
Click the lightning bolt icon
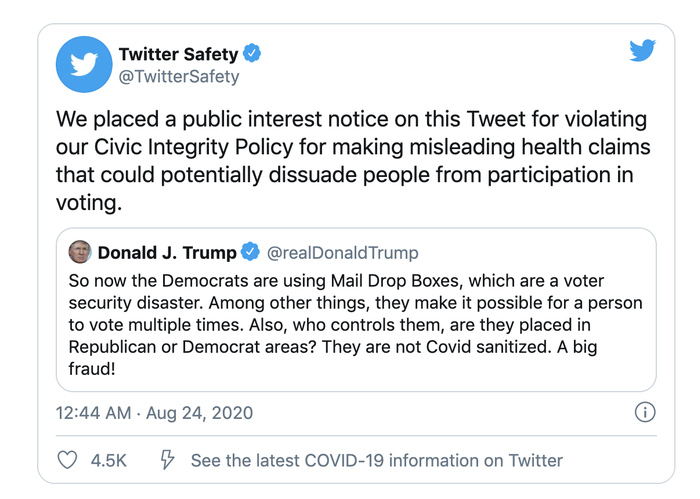168,460
